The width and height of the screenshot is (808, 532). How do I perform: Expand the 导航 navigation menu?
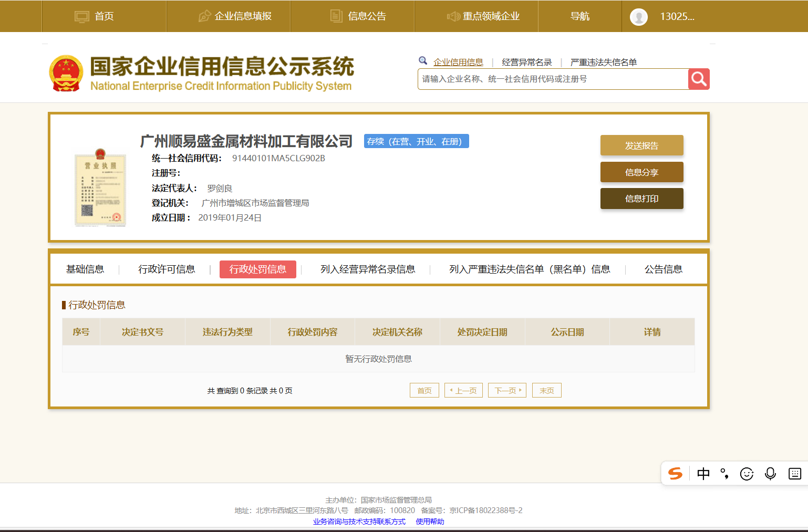coord(580,16)
